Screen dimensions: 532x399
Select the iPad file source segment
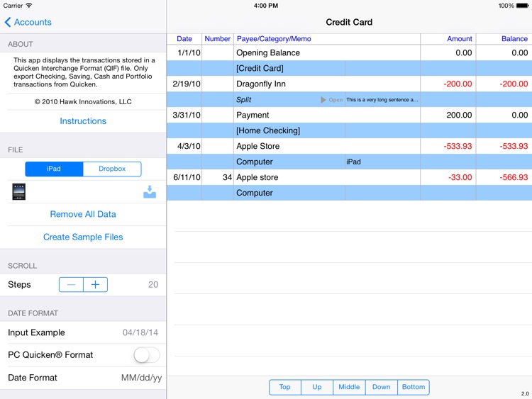point(54,169)
